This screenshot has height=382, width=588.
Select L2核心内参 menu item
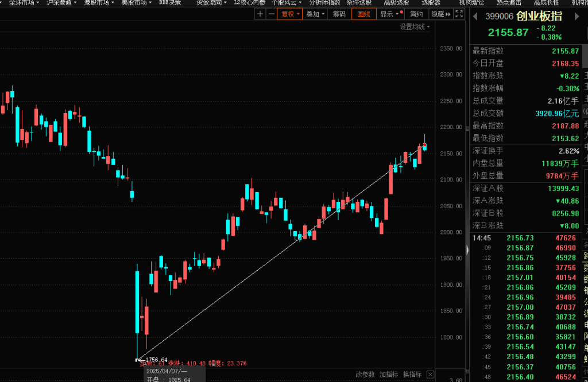click(x=249, y=3)
